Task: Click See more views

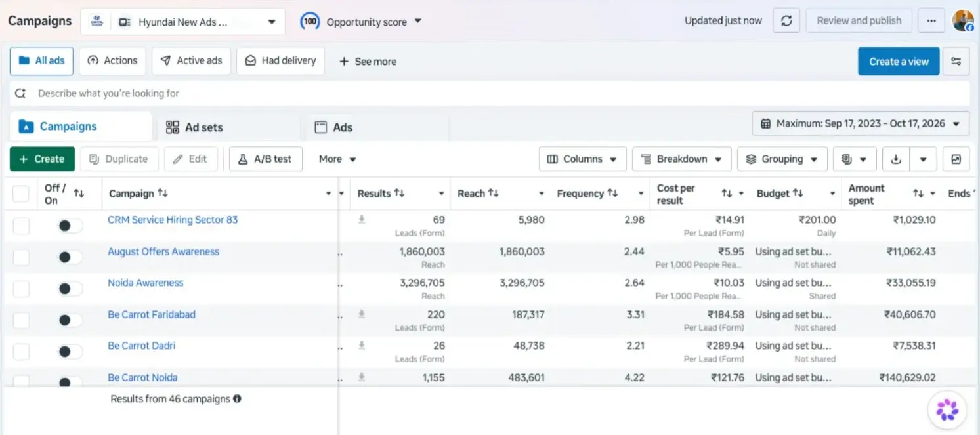Action: [368, 62]
